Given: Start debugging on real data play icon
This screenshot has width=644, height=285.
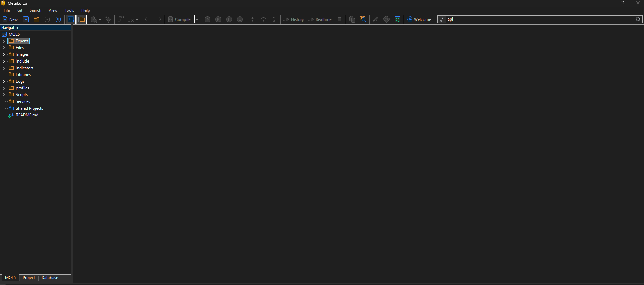Looking at the screenshot, I should [x=218, y=19].
